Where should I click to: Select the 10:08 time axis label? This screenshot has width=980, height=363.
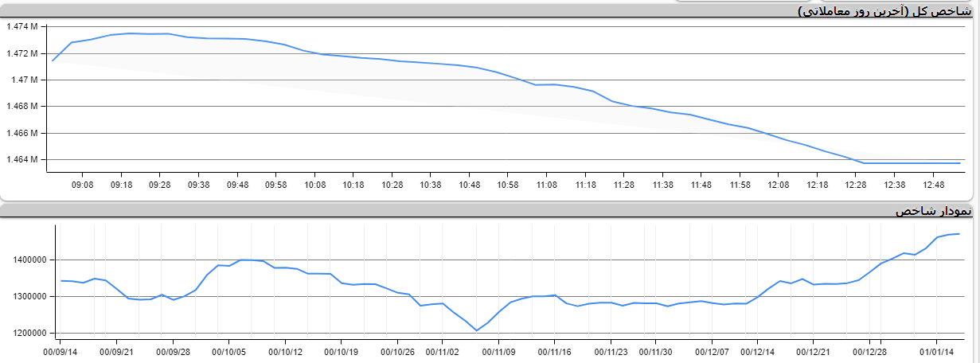pos(314,185)
